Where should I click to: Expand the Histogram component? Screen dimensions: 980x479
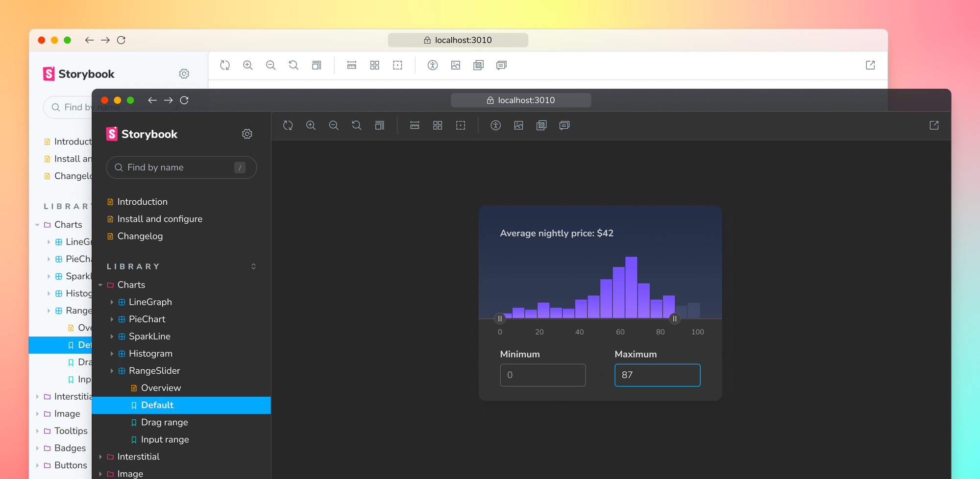pos(112,353)
